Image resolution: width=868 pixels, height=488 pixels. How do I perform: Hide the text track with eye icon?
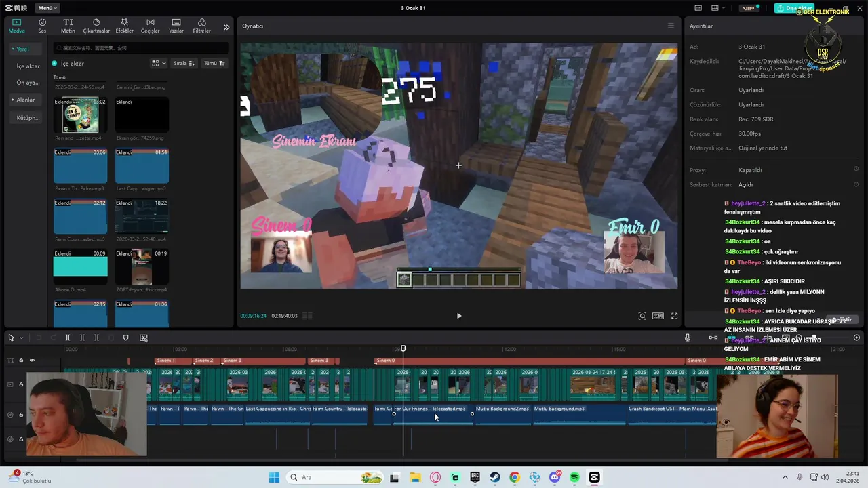32,361
